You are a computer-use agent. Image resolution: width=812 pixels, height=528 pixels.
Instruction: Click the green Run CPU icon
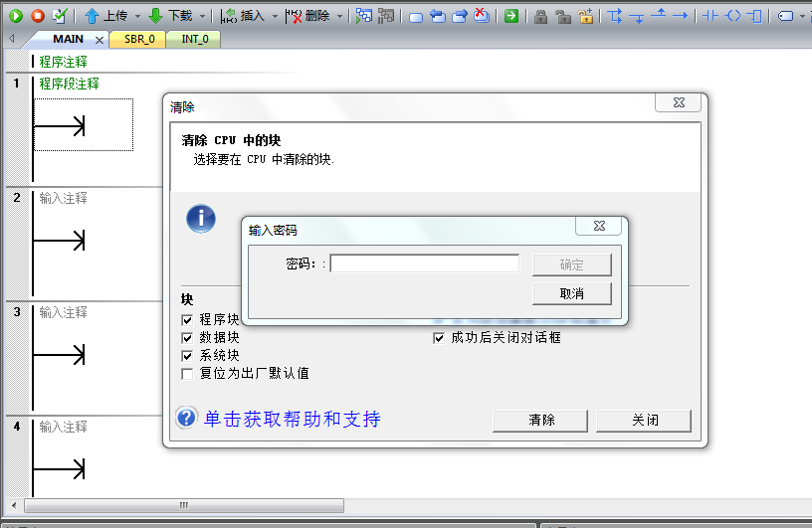tap(16, 16)
